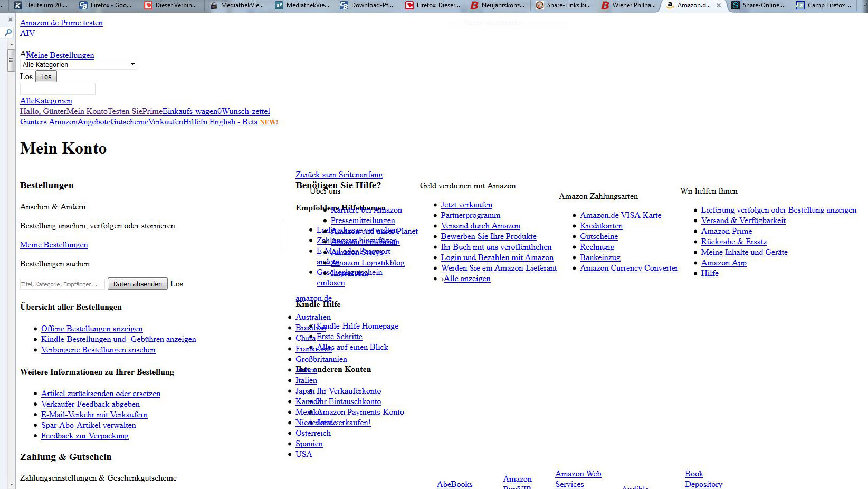The height and width of the screenshot is (489, 868).
Task: Open "Amazon Currency Converter"
Action: click(629, 268)
